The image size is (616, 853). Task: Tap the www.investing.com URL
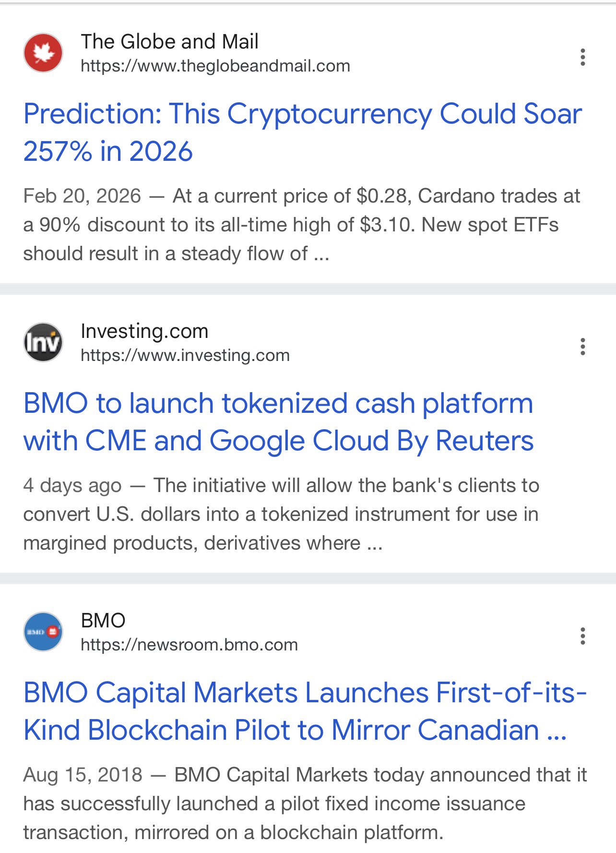tap(185, 356)
